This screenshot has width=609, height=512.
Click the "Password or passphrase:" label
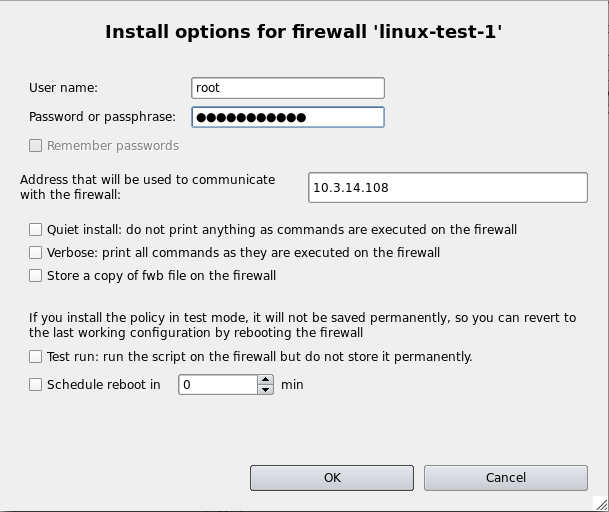tap(102, 117)
